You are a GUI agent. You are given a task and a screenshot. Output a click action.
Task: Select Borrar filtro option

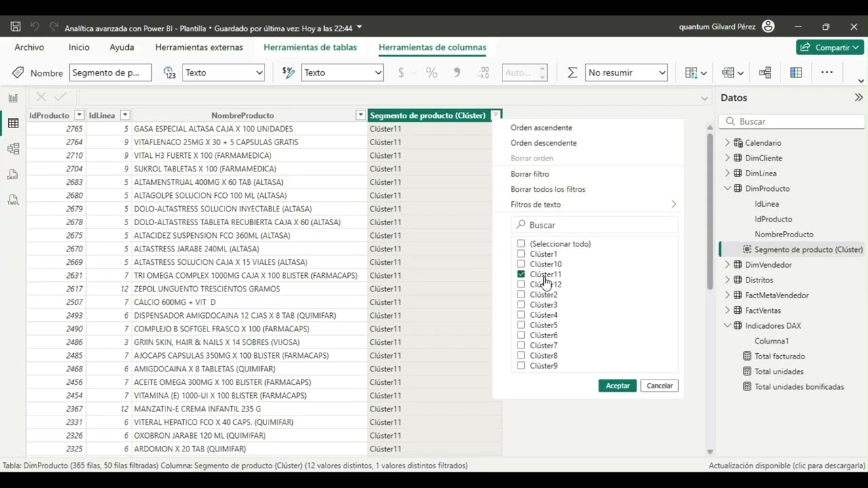click(530, 174)
